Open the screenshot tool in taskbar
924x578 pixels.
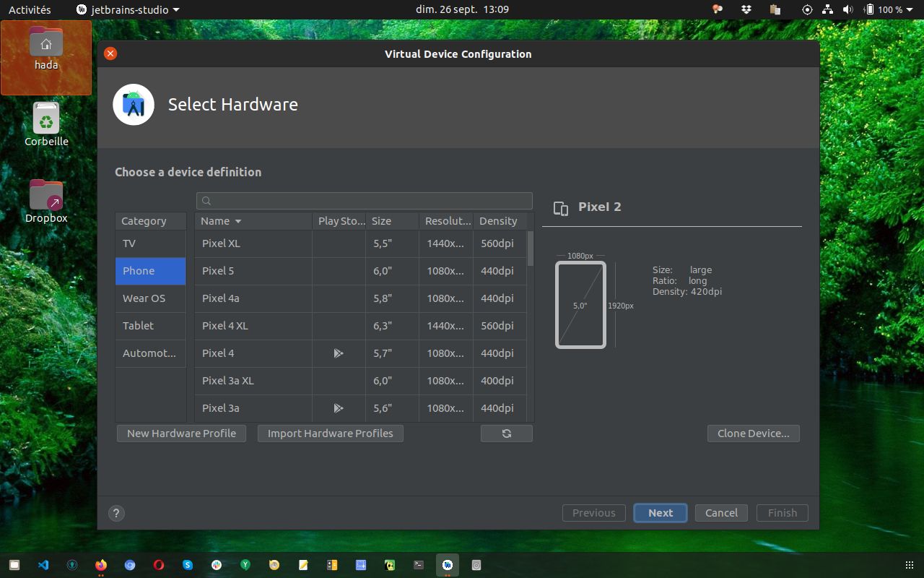click(x=361, y=565)
